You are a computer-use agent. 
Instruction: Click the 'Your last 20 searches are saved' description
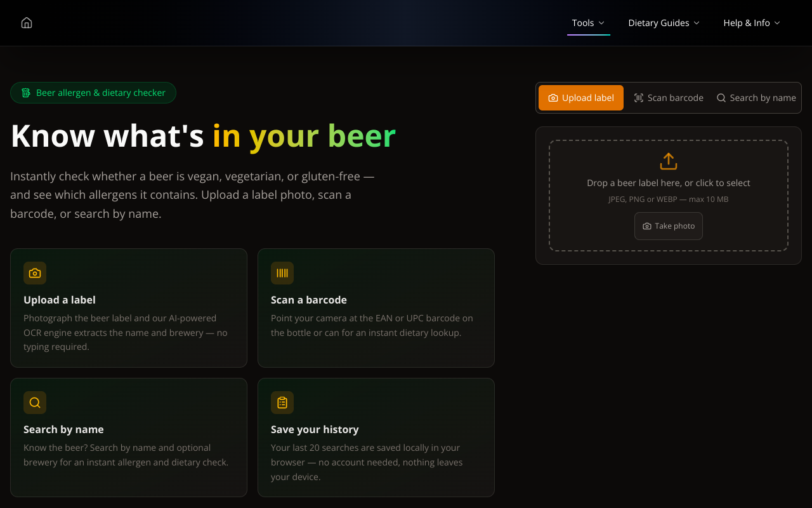coord(367,462)
